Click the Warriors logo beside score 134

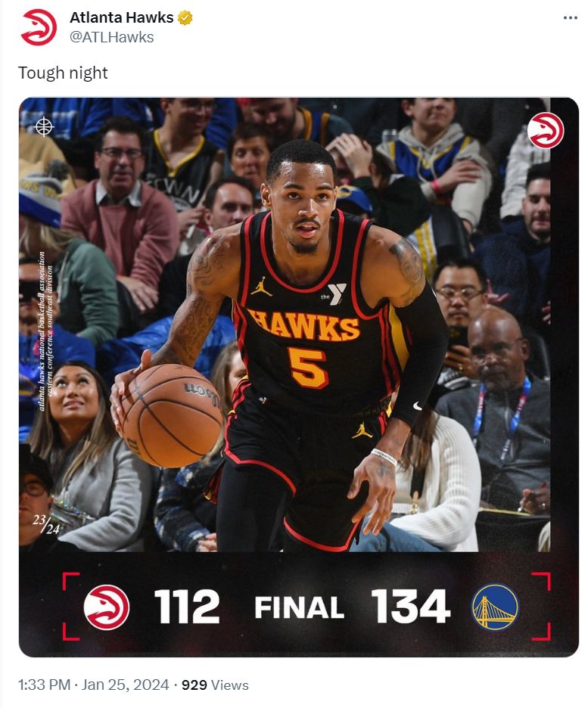[x=496, y=607]
